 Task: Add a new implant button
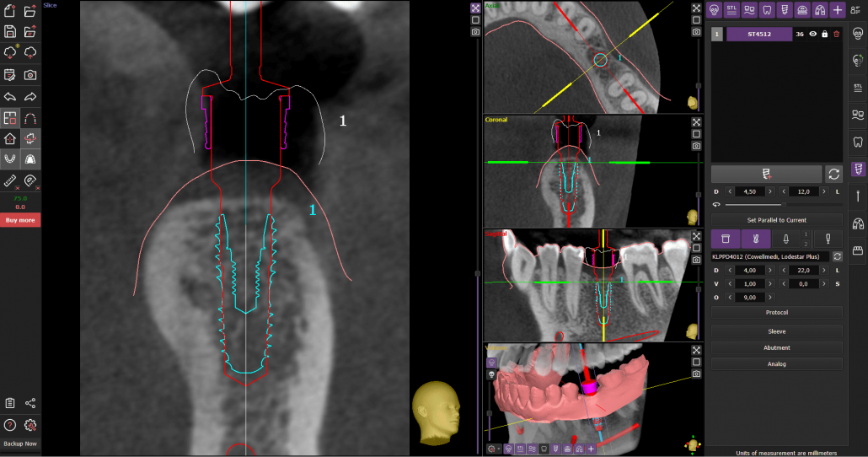[x=766, y=174]
